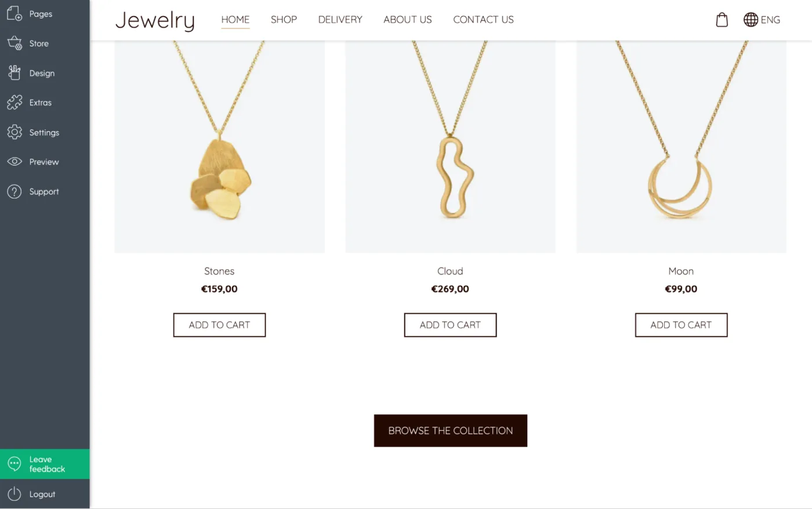Screen dimensions: 812x509
Task: Click BROWSE THE COLLECTION button
Action: (x=450, y=430)
